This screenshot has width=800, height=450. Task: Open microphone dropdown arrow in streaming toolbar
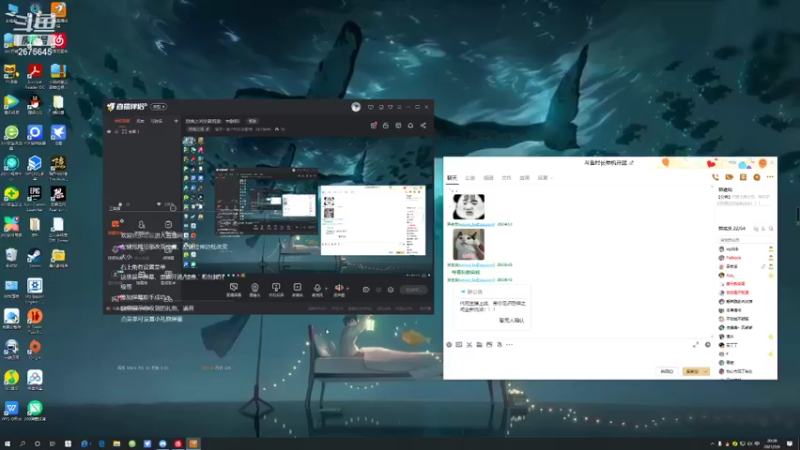coord(326,288)
